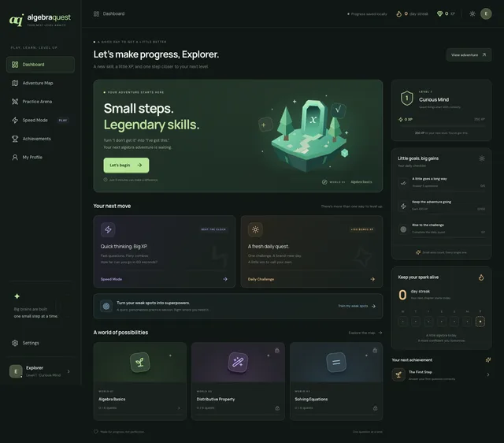
Task: Select the highlighted last day in streak row
Action: [480, 322]
